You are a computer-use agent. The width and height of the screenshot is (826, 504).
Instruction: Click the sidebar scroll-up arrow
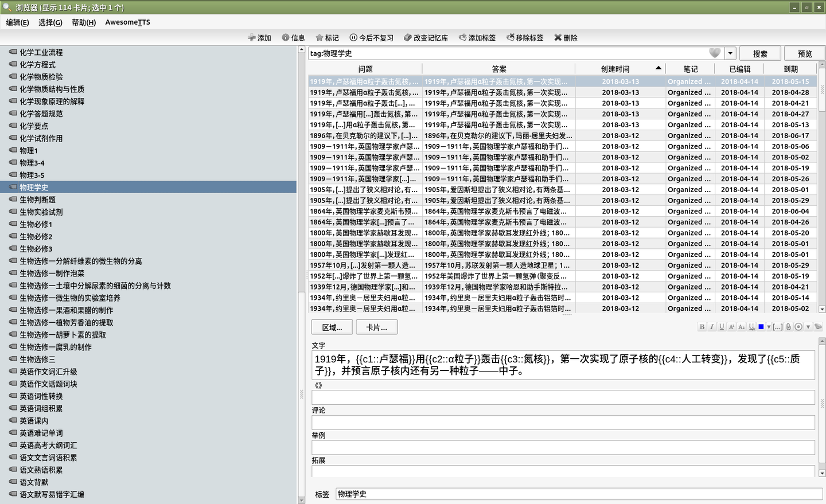(302, 50)
